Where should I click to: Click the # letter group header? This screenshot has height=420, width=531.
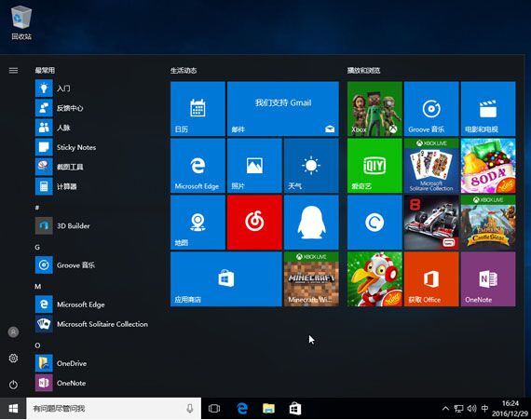coord(37,208)
